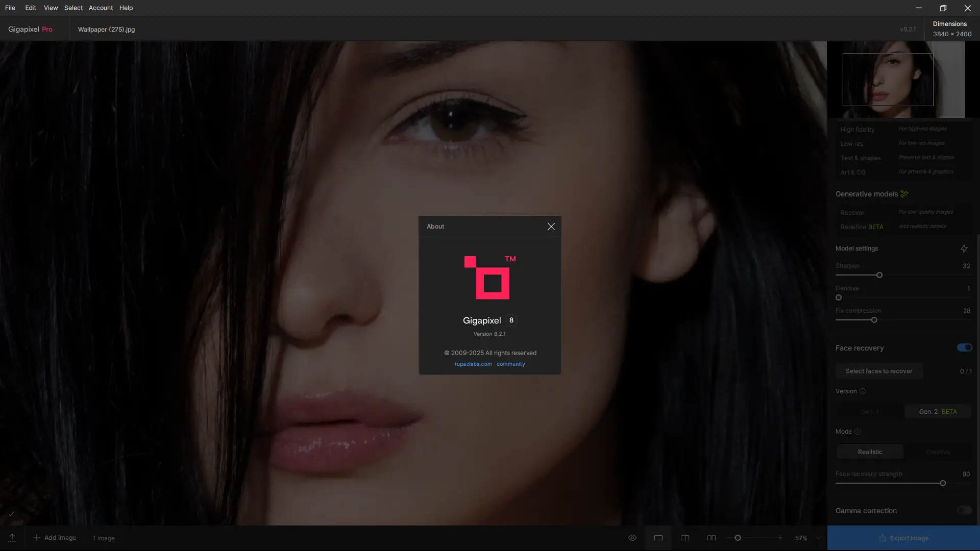Open the Help menu

(x=126, y=8)
